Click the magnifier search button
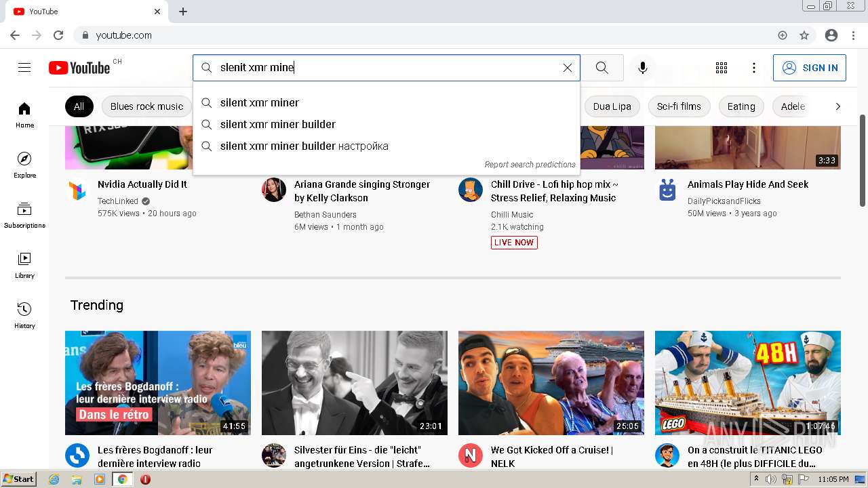 (601, 68)
